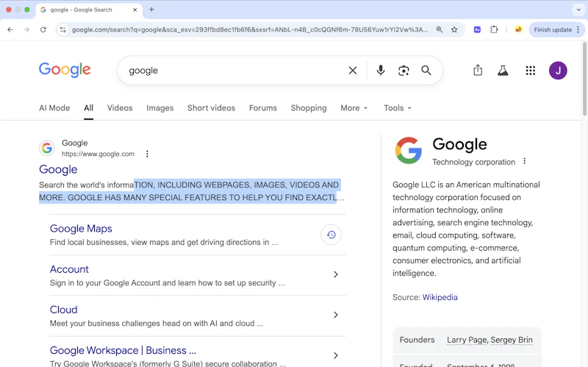Viewport: 588px width, 367px height.
Task: Go back with the browser back arrow
Action: 10,29
